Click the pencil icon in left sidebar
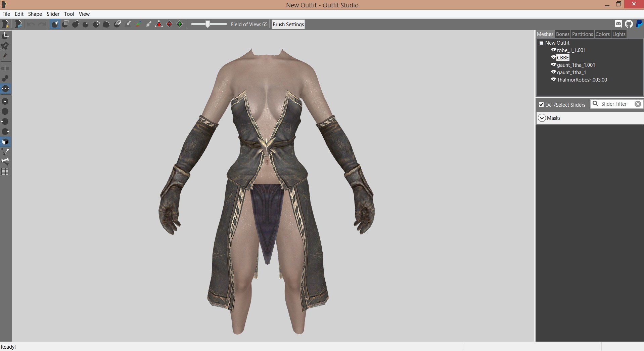 click(x=5, y=56)
